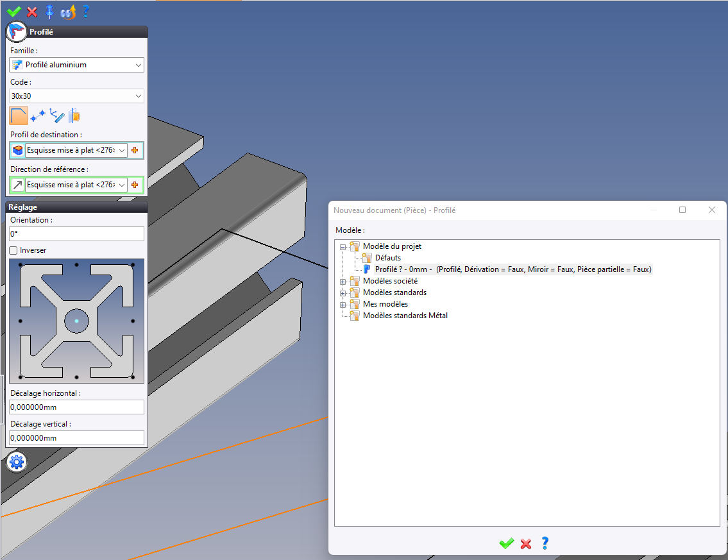Confirm the Nouveau document dialog with green check

coord(507,543)
